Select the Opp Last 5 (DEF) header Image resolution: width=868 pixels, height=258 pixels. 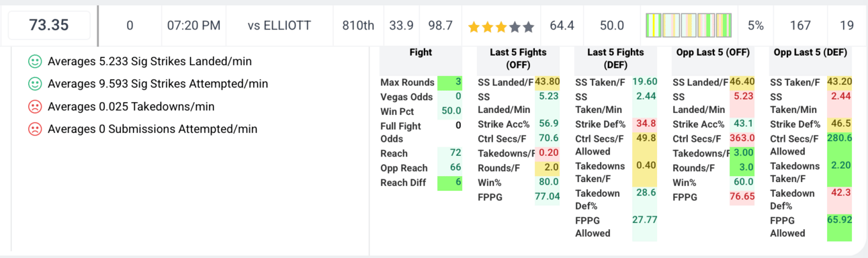point(810,52)
